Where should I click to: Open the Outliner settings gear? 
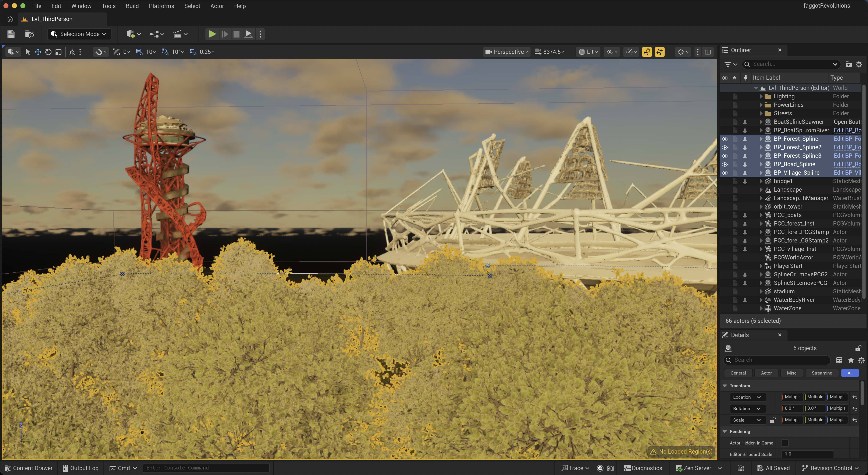point(859,64)
